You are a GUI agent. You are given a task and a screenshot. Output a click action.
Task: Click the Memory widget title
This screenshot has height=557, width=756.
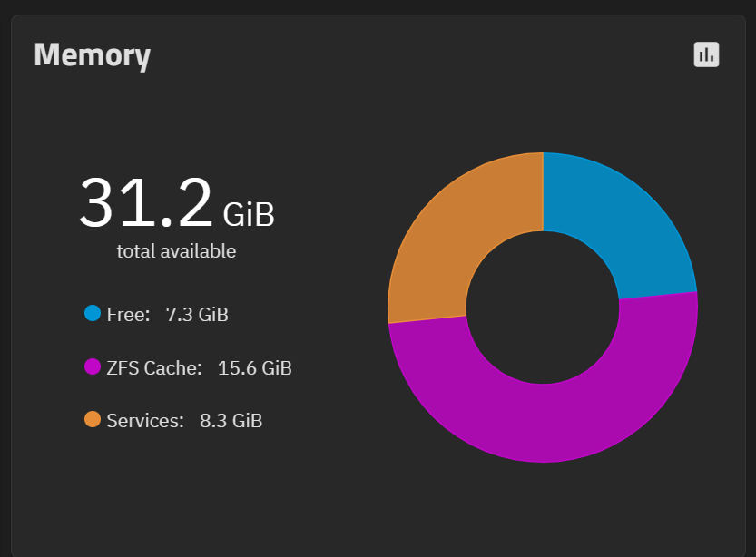point(92,55)
